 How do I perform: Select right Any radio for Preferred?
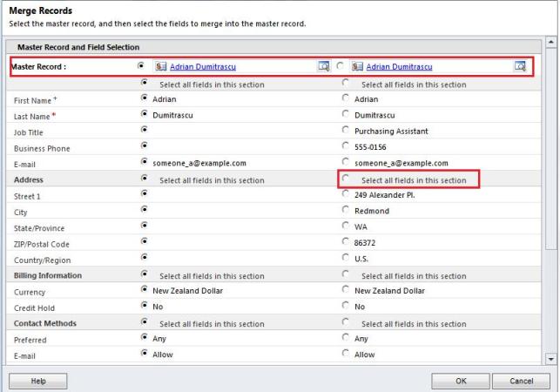click(346, 337)
